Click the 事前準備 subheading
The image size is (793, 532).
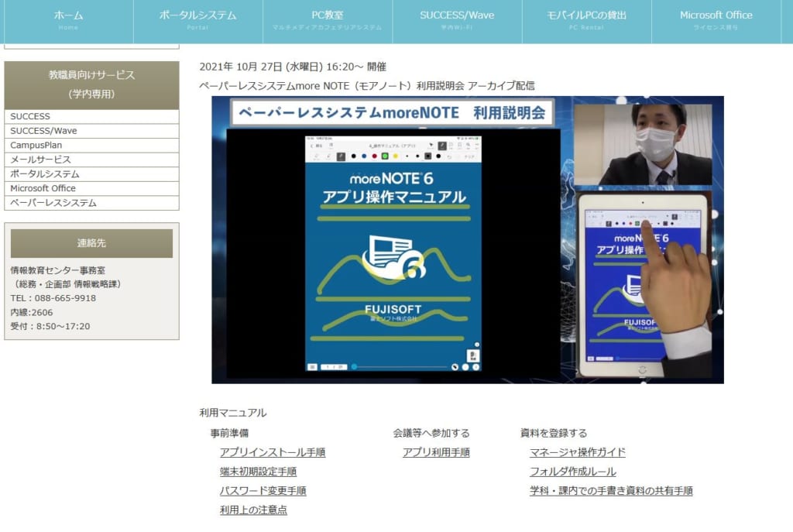click(x=229, y=433)
